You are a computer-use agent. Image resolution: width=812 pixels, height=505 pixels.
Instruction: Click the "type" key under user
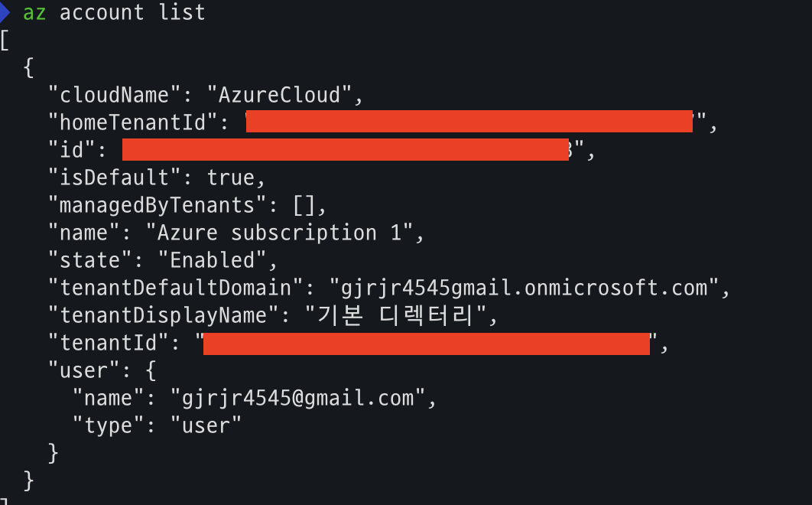[108, 425]
